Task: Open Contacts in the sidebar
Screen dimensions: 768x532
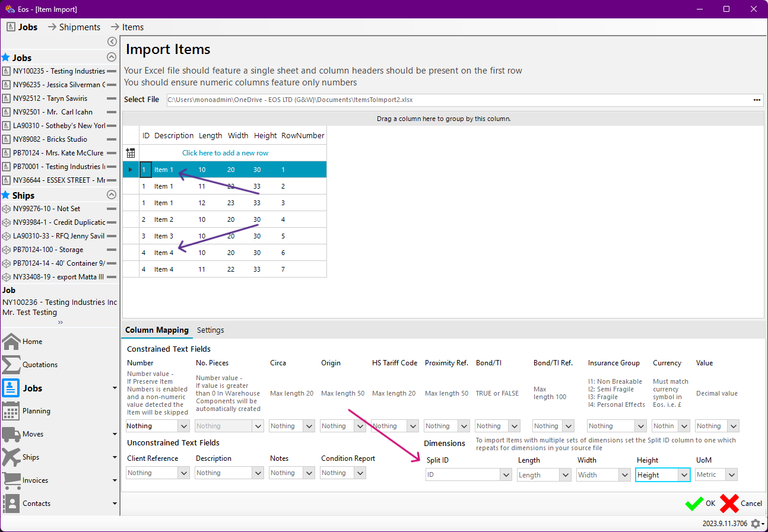Action: tap(11, 504)
